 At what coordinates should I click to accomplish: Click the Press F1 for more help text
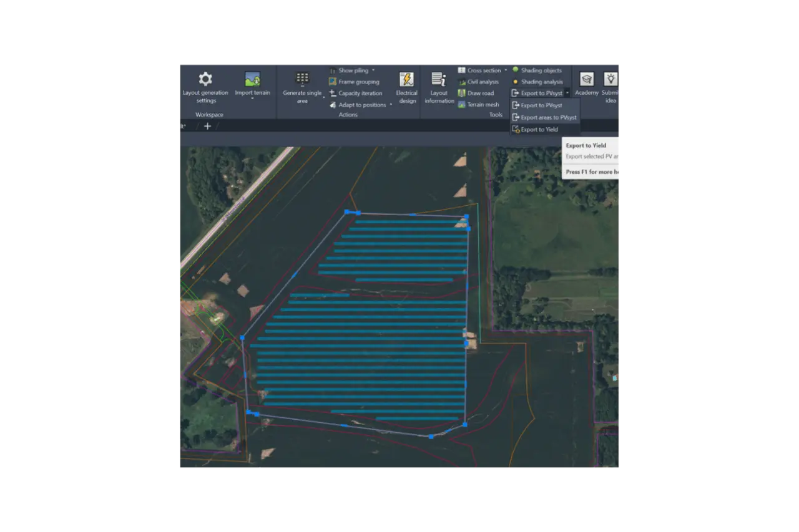click(592, 172)
